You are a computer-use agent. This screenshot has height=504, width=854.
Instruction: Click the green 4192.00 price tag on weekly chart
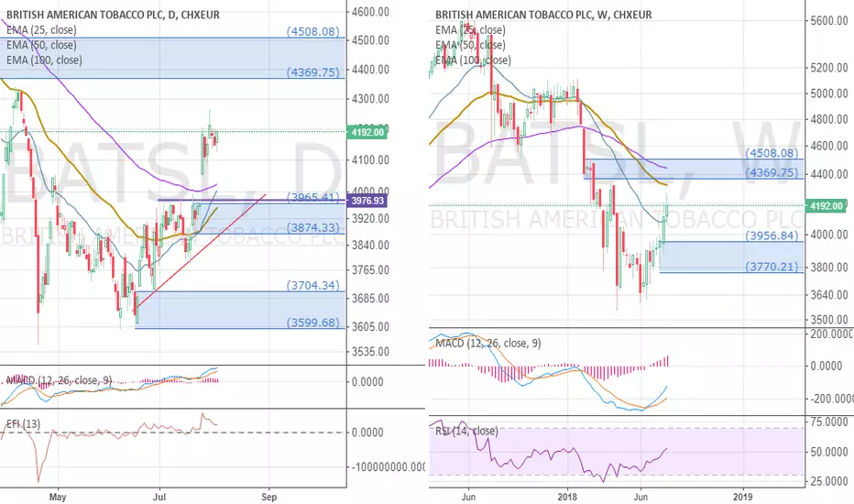826,206
